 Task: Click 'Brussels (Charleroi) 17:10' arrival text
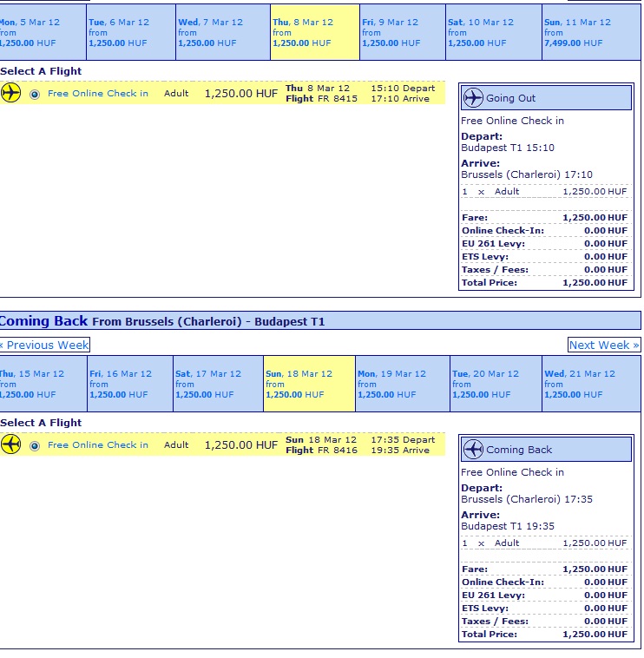click(x=527, y=174)
